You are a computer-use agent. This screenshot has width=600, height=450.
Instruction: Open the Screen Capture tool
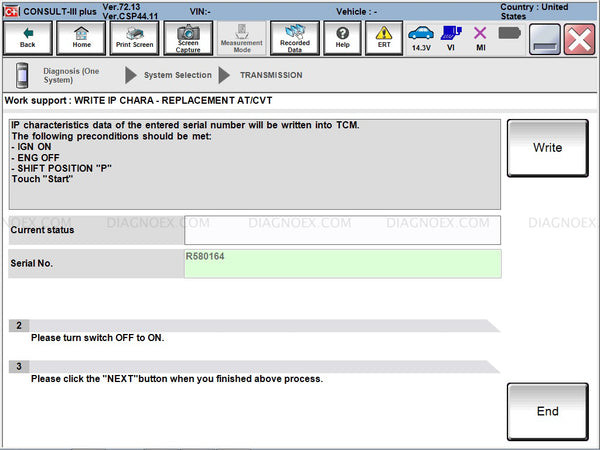pos(188,38)
